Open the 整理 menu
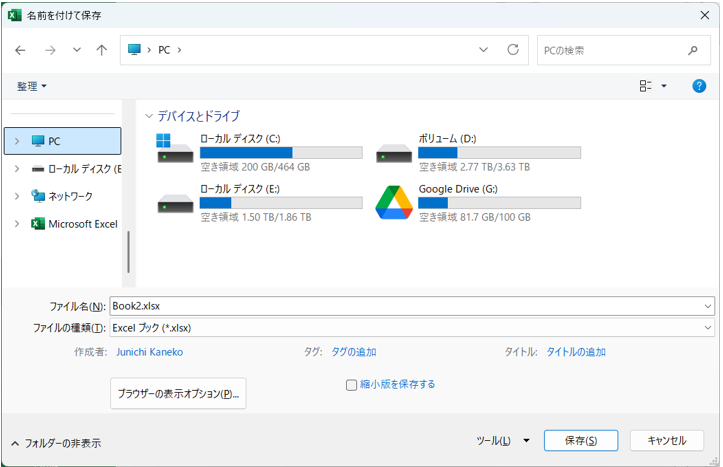 32,86
